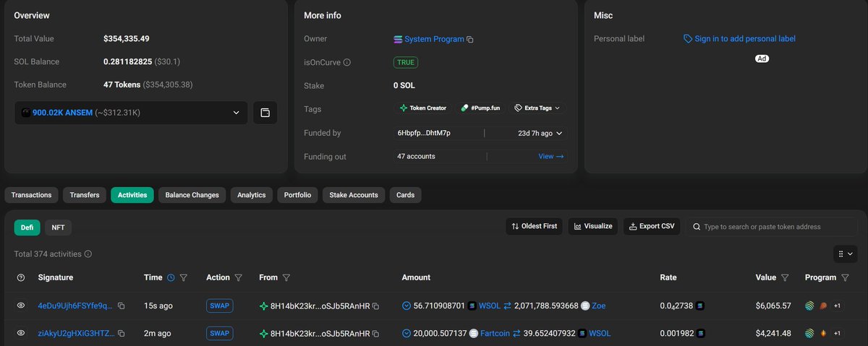This screenshot has height=346, width=868.
Task: Click the Zoe token icon
Action: point(585,306)
